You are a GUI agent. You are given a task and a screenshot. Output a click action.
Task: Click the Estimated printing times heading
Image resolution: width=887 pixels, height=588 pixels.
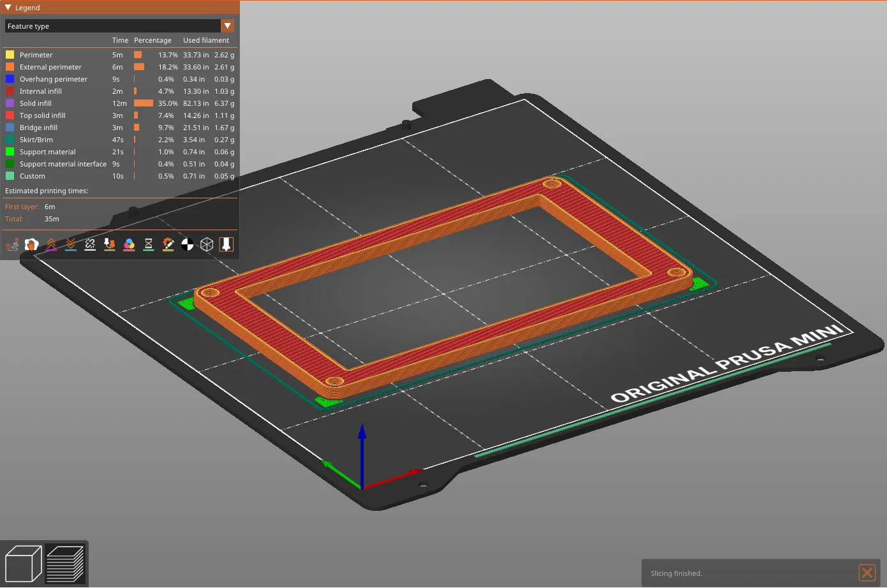point(47,191)
